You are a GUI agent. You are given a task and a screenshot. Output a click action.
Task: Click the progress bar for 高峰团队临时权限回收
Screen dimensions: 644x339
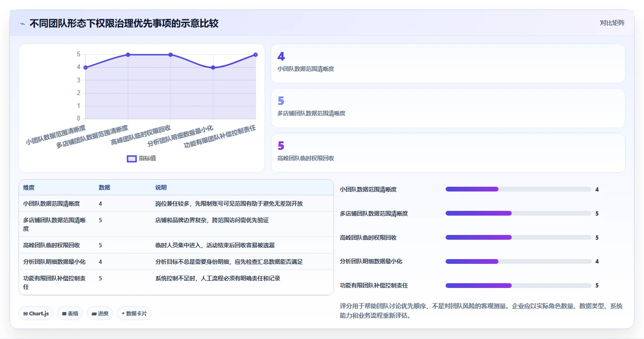point(518,237)
